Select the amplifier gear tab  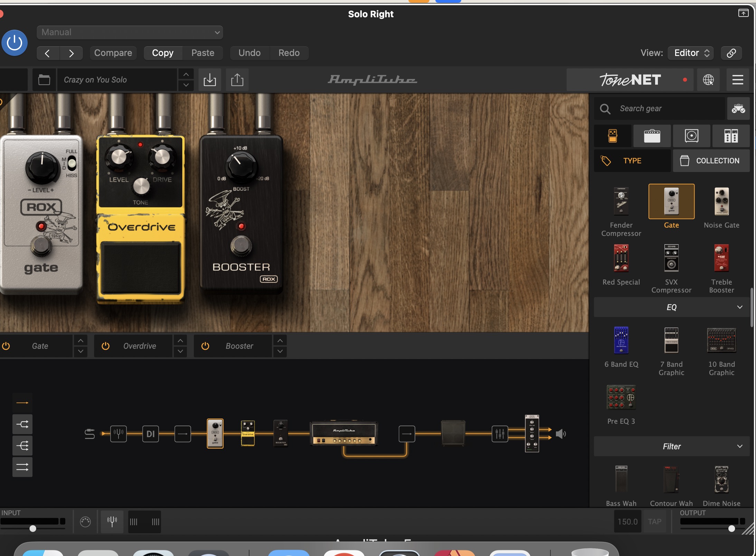pos(652,136)
